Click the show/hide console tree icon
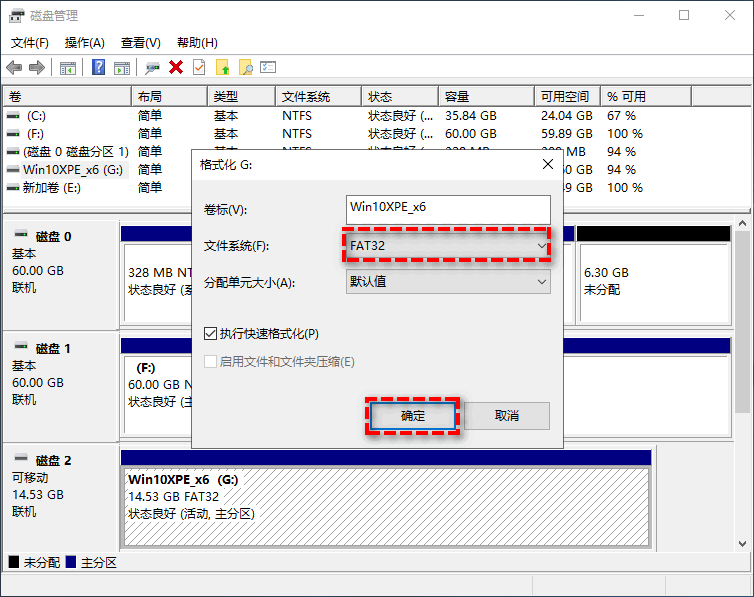 tap(68, 67)
